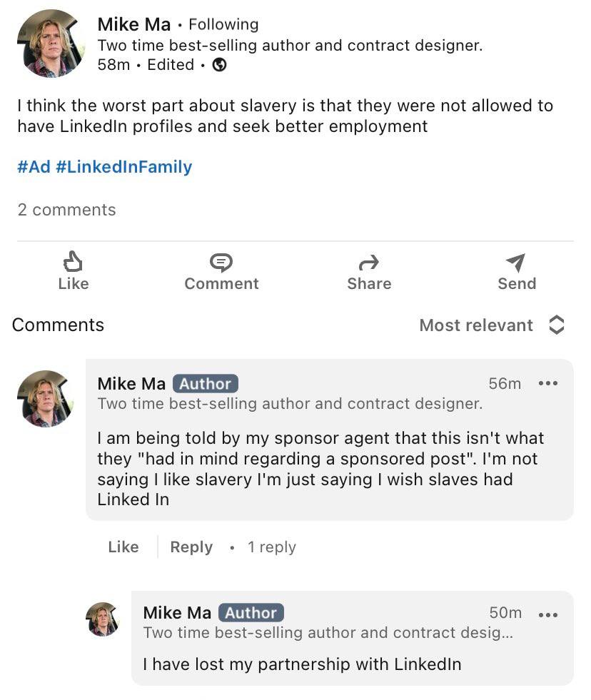Click the globe visibility icon by Edited
Screen dimensions: 591x700
point(220,65)
